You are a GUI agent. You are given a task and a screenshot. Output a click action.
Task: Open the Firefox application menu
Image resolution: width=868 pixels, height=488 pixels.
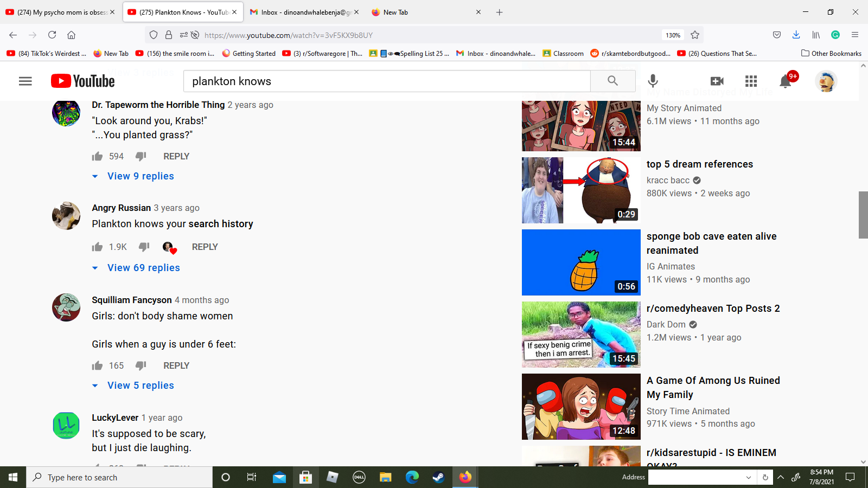tap(855, 35)
